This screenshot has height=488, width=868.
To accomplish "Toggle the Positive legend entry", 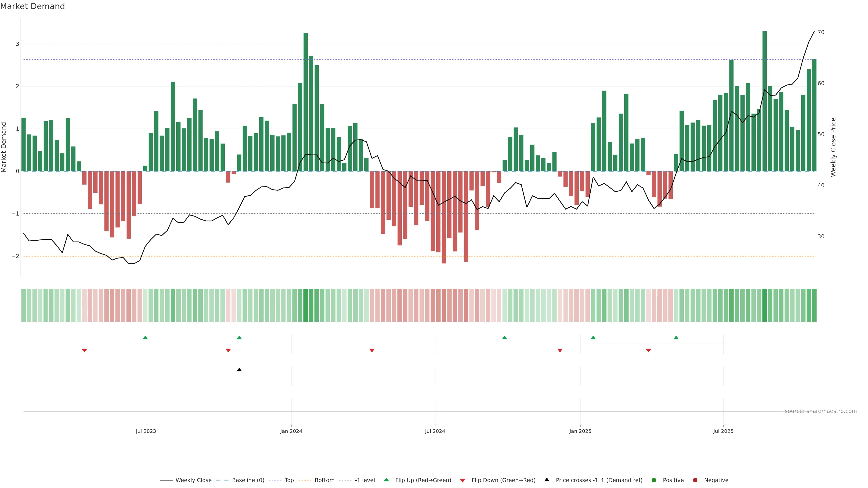I will point(673,480).
